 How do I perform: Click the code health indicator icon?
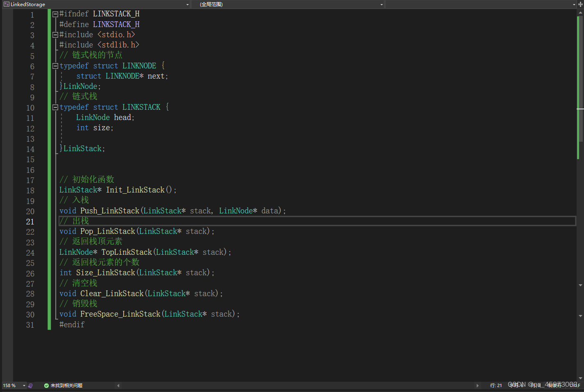pos(30,385)
